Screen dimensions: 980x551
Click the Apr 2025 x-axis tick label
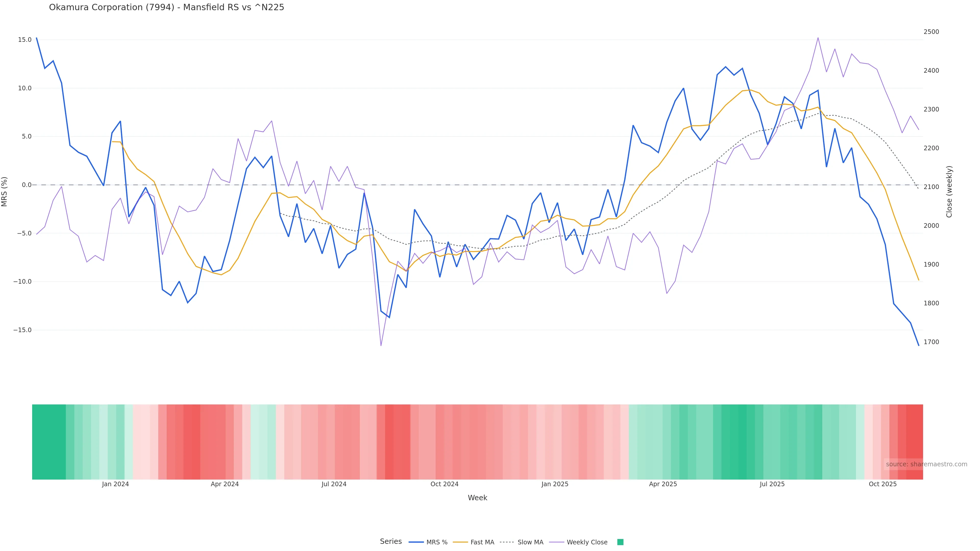pos(663,484)
